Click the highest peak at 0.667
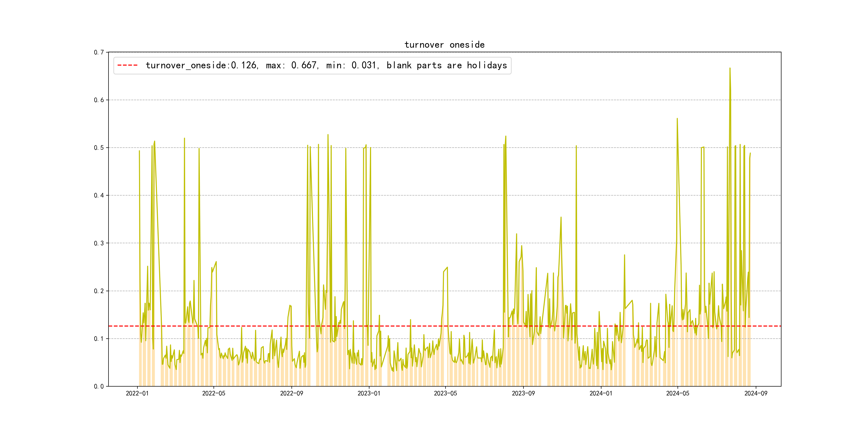Image resolution: width=868 pixels, height=434 pixels. [x=730, y=68]
